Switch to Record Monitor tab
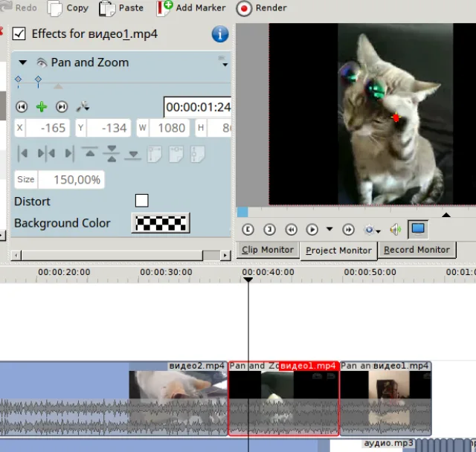This screenshot has width=476, height=452. tap(416, 250)
